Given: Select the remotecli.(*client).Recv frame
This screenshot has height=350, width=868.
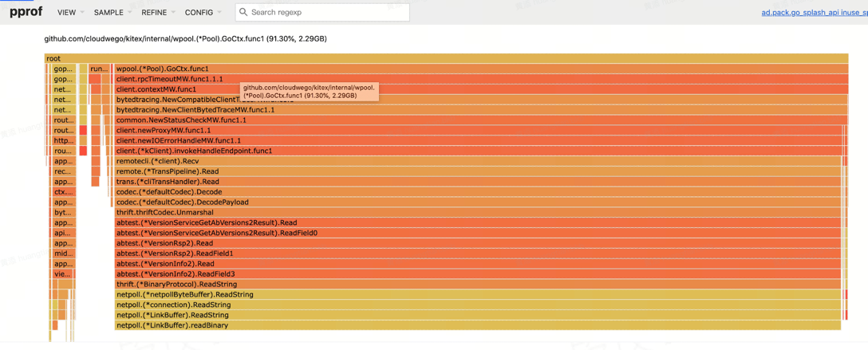Looking at the screenshot, I should coord(479,161).
